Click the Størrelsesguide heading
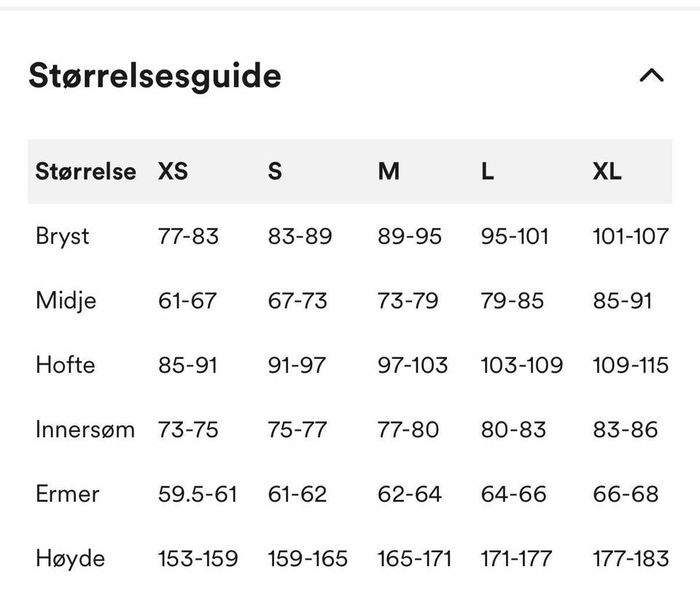This screenshot has height=604, width=700. [x=155, y=76]
